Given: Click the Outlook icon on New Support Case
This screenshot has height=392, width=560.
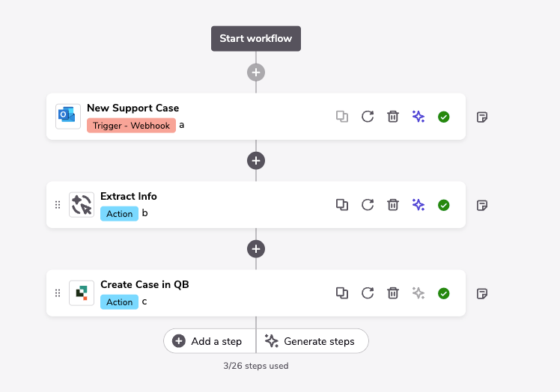Looking at the screenshot, I should click(68, 116).
